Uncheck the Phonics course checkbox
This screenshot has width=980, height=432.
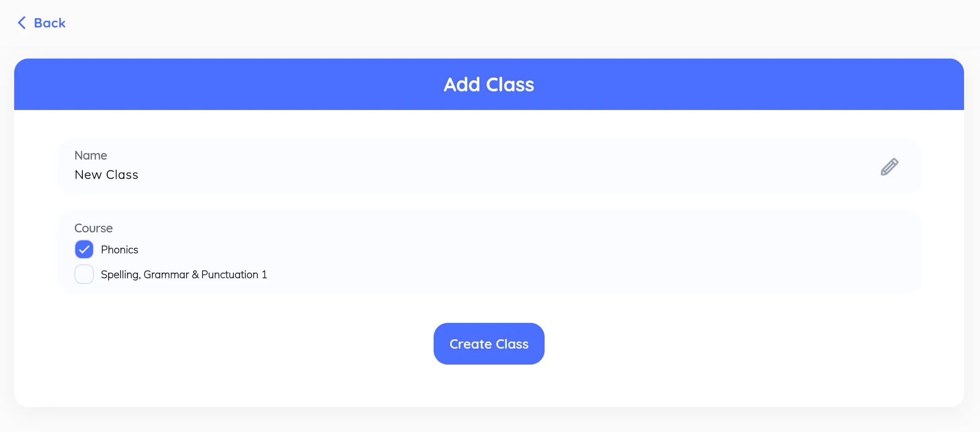pyautogui.click(x=84, y=249)
